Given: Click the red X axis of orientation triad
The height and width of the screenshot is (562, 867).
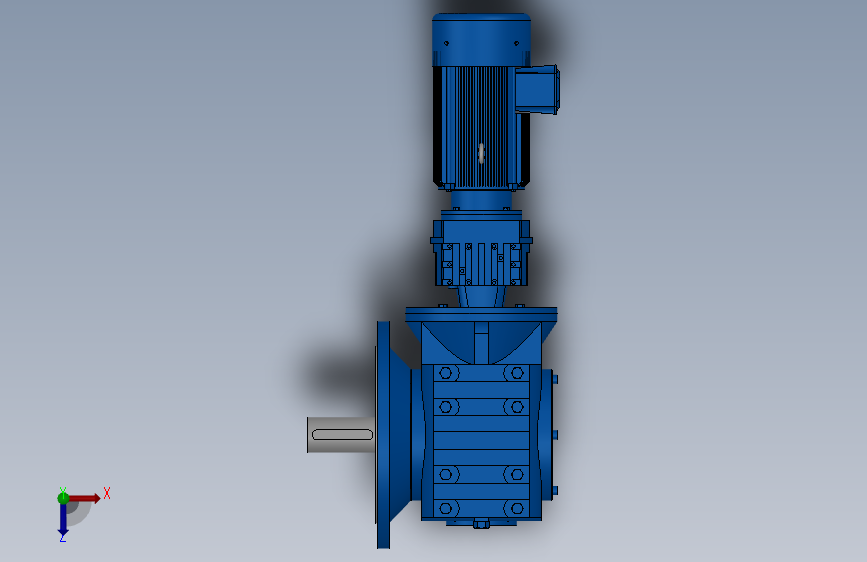Looking at the screenshot, I should click(84, 498).
